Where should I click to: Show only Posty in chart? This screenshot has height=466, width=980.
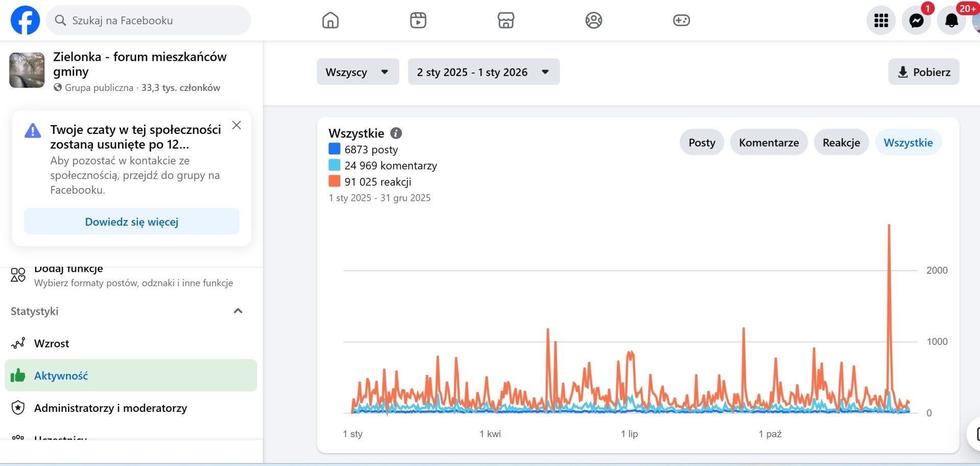pos(702,143)
